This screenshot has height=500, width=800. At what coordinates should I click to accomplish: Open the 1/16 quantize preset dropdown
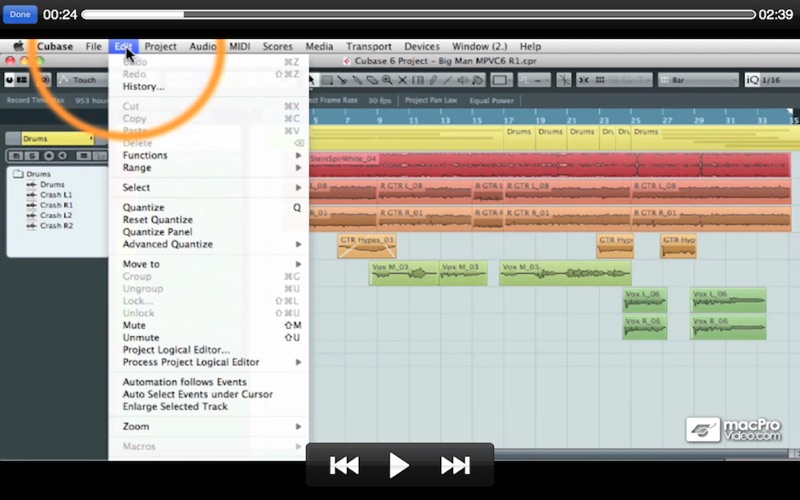pyautogui.click(x=780, y=80)
